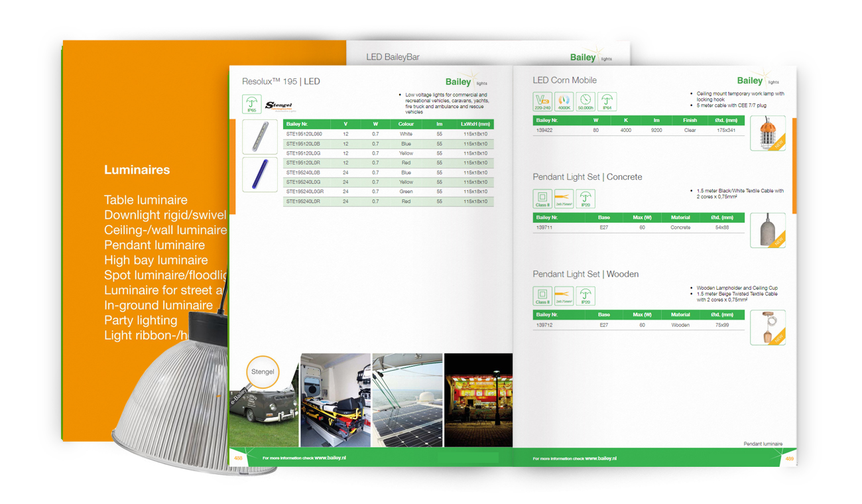
Task: Open the night-time shopfront photo
Action: pos(478,400)
